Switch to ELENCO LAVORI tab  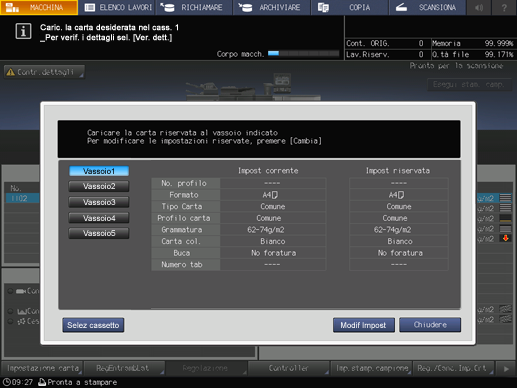click(x=117, y=7)
